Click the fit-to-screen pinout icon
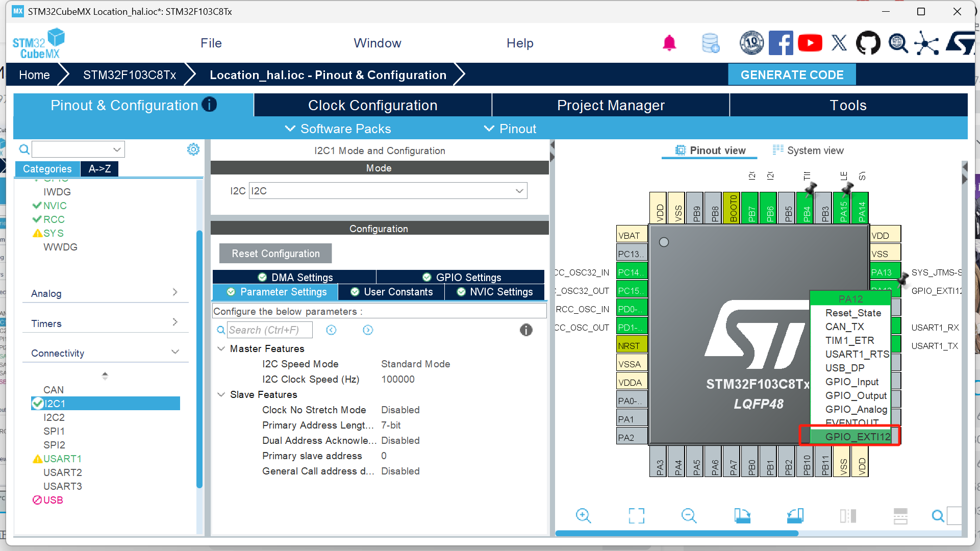Viewport: 980px width, 551px height. click(636, 516)
